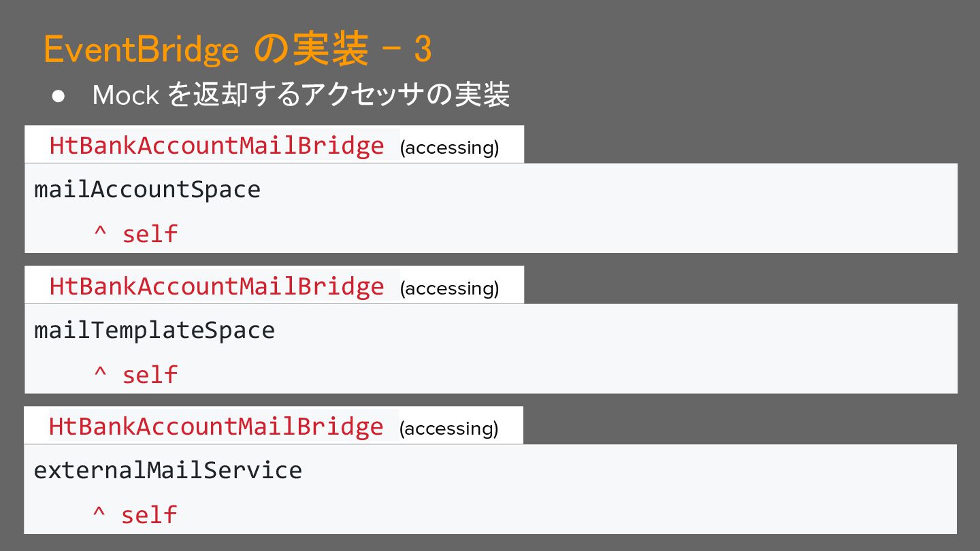This screenshot has width=980, height=551.
Task: Click the externalMailService method name
Action: pyautogui.click(x=167, y=470)
